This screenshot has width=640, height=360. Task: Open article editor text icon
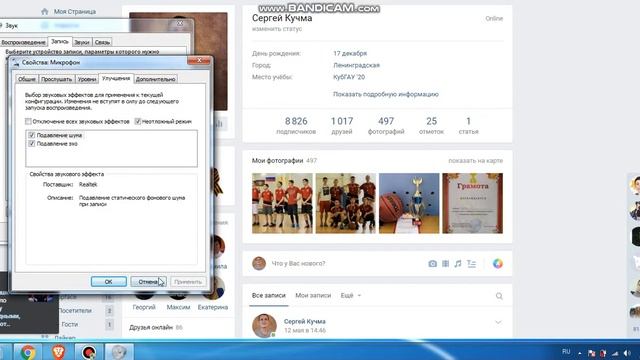471,264
